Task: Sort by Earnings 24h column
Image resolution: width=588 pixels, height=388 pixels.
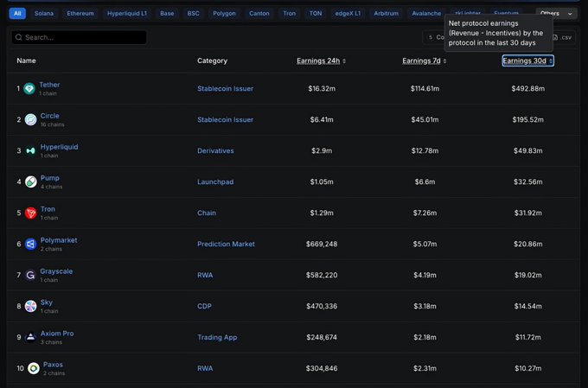Action: (x=322, y=60)
